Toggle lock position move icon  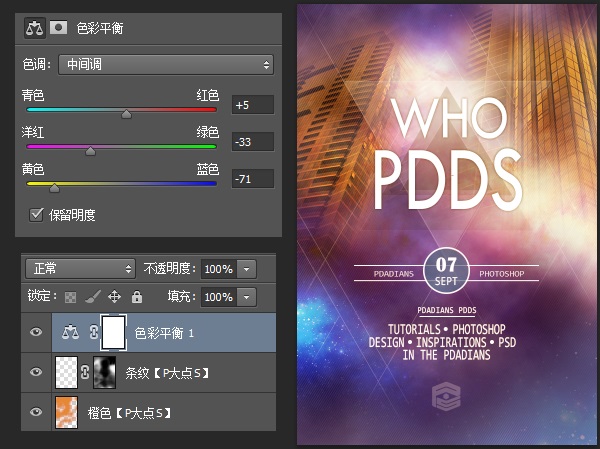[114, 297]
